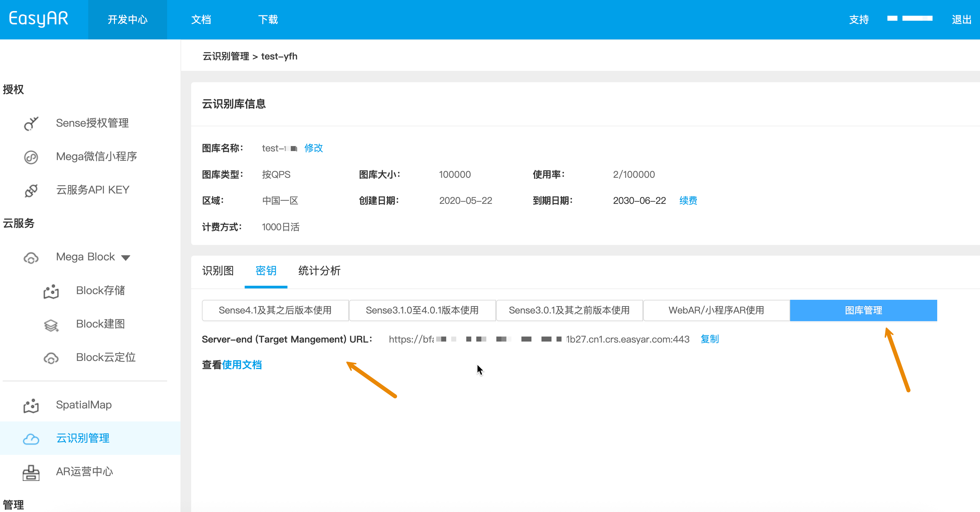Open Mega微信小程序 via its link icon
The image size is (980, 512).
coord(31,157)
